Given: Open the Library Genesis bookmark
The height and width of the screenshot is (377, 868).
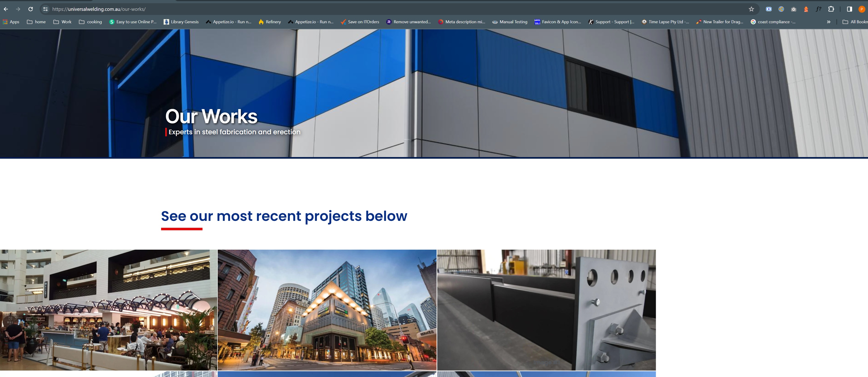Looking at the screenshot, I should coord(181,22).
